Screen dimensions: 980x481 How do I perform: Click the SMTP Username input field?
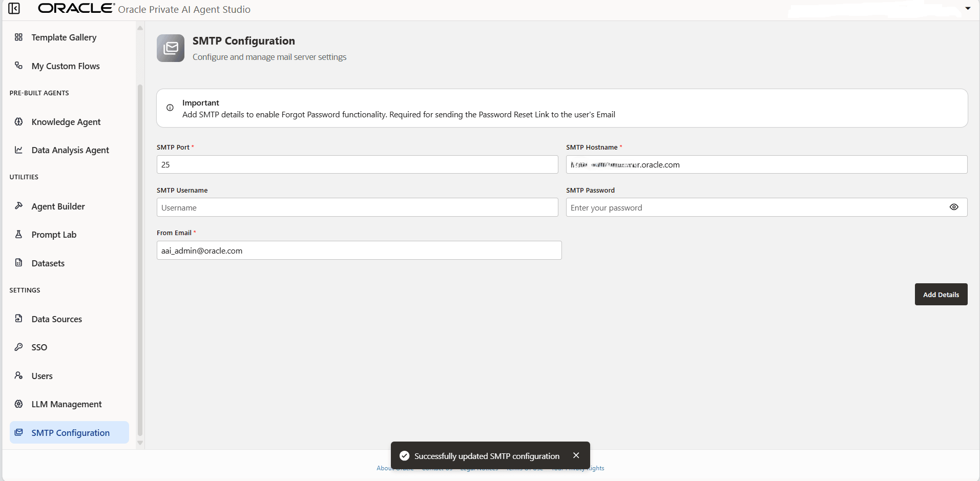(357, 207)
